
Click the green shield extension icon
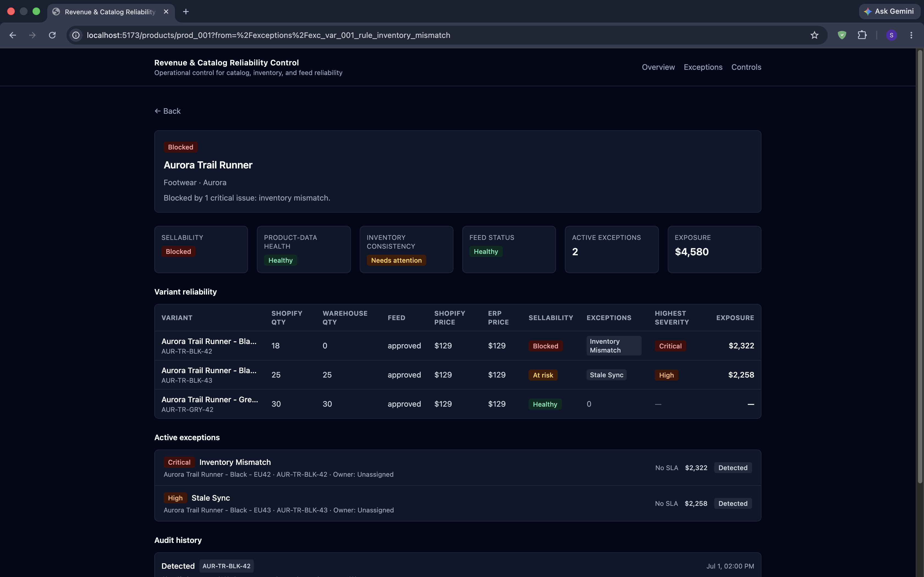[842, 35]
